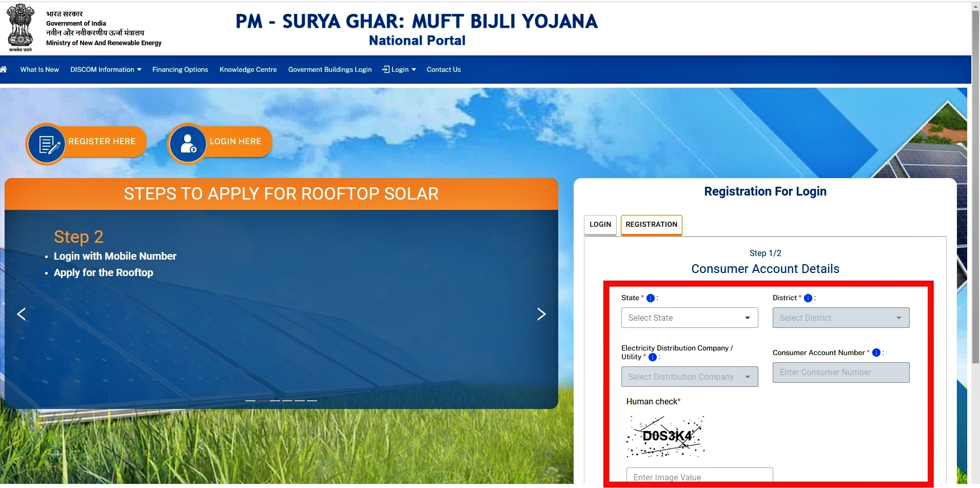Click the Consumer Account Details heading
This screenshot has width=980, height=488.
[765, 269]
